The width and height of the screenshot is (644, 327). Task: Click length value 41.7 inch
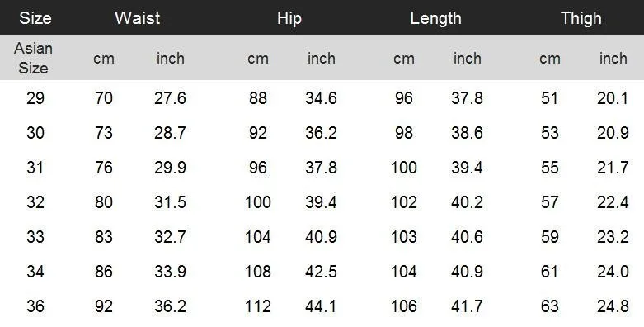467,306
